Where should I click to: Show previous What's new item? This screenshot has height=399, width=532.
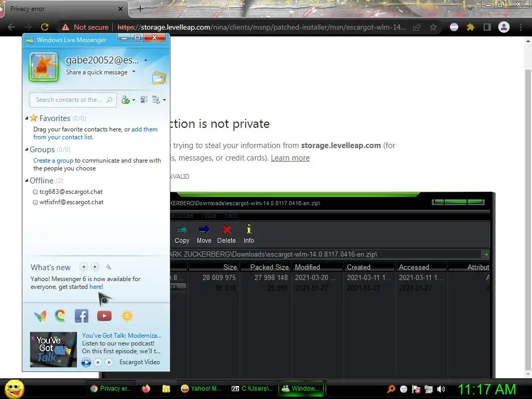click(x=84, y=267)
